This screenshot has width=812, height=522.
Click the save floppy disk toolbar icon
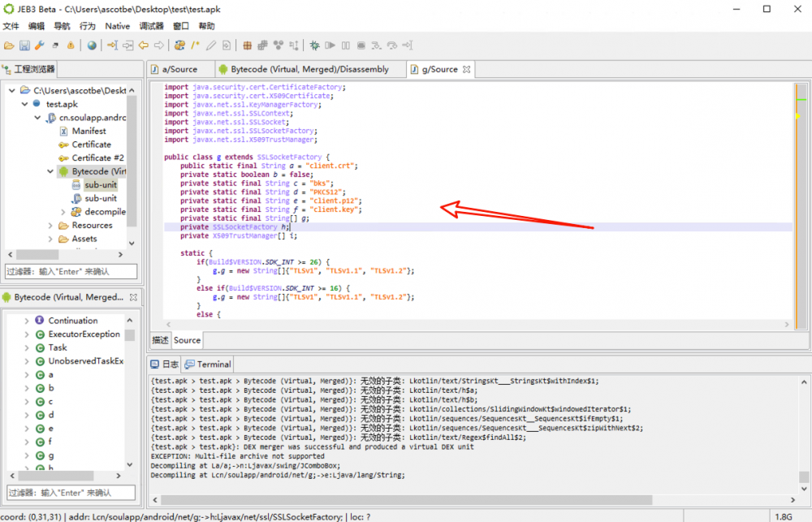[24, 45]
